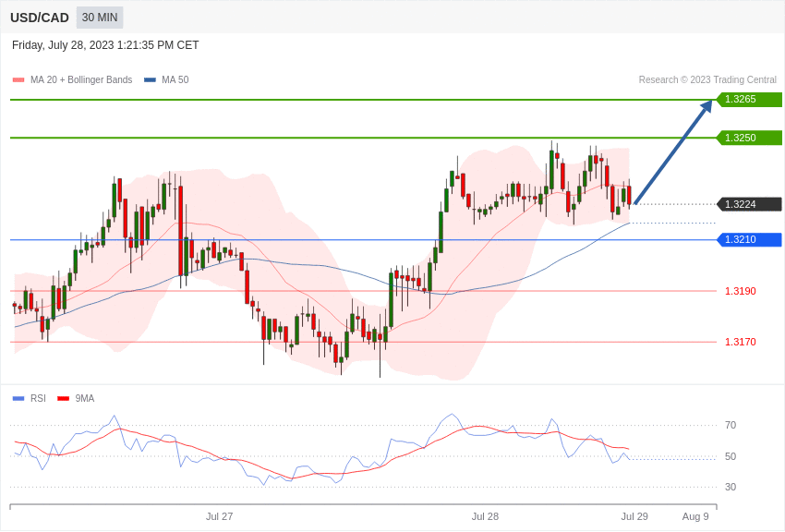
Task: Click the USD/CAD pair title
Action: [x=40, y=18]
